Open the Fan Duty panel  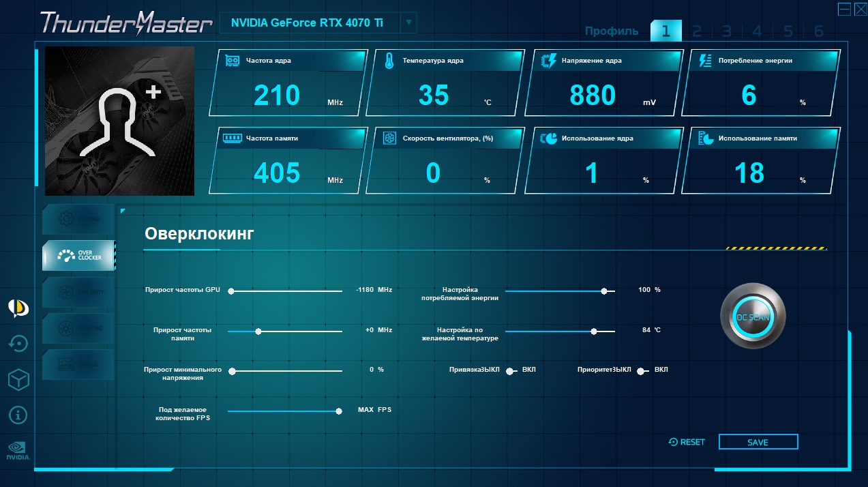pos(78,292)
